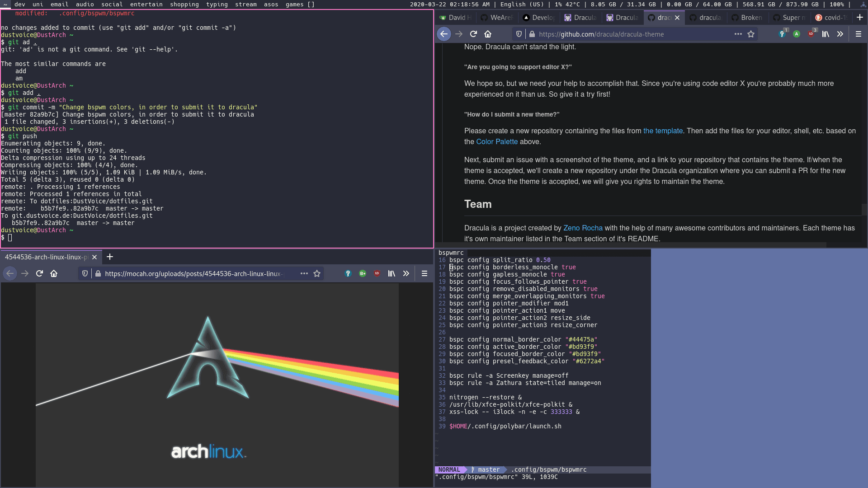The image size is (868, 488).
Task: Click the browser home icon
Action: click(x=487, y=34)
